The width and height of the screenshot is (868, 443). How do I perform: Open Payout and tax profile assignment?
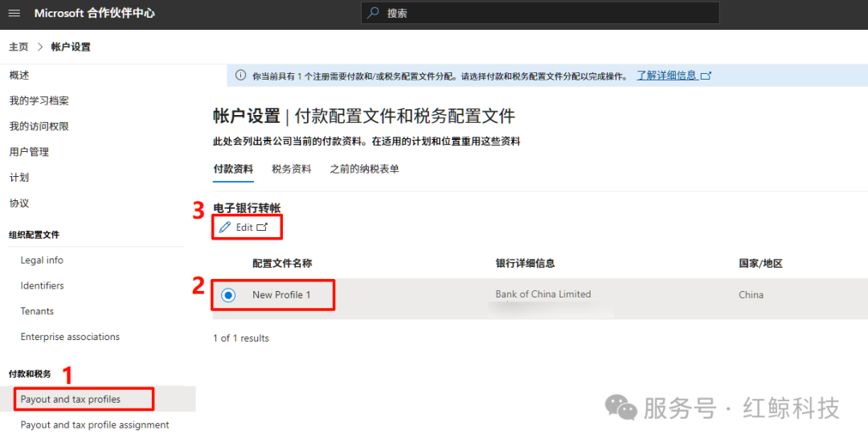[x=95, y=425]
